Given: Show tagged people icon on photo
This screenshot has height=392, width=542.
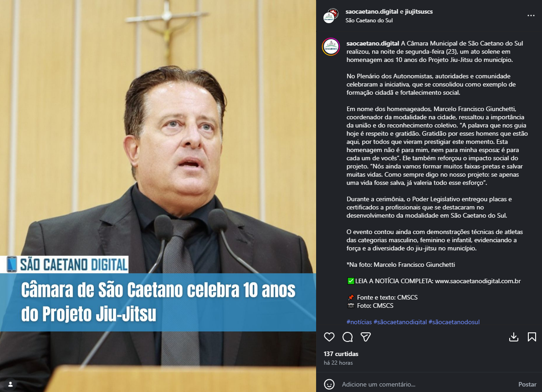Looking at the screenshot, I should point(10,384).
